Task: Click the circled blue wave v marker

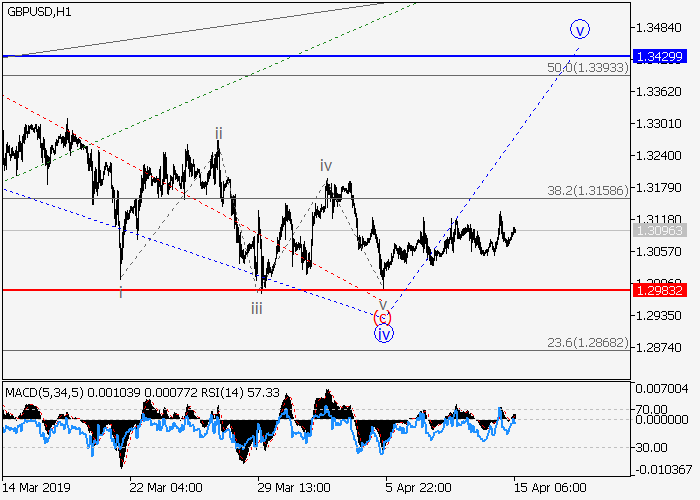Action: pos(580,28)
